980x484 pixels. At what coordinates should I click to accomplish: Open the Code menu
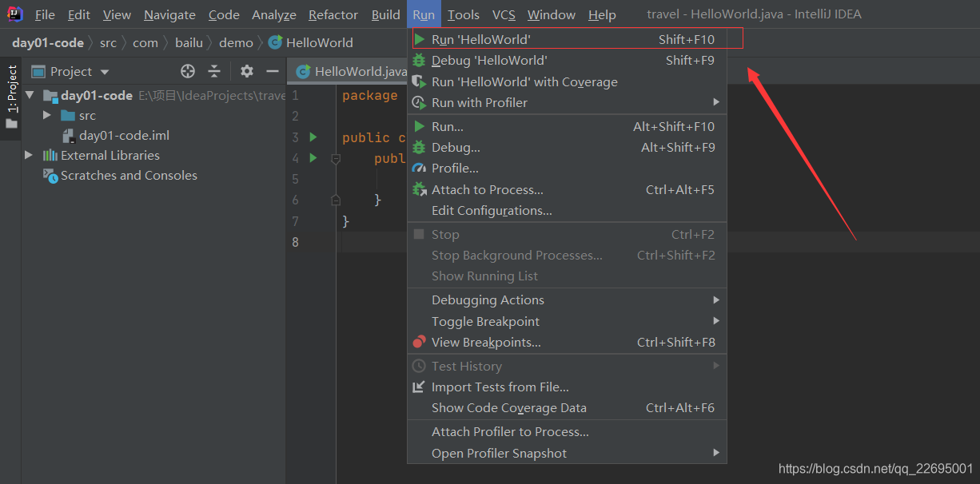224,14
